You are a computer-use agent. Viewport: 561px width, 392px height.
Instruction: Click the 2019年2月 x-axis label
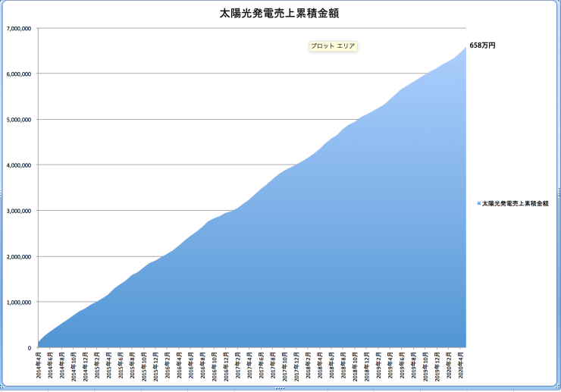click(x=379, y=365)
